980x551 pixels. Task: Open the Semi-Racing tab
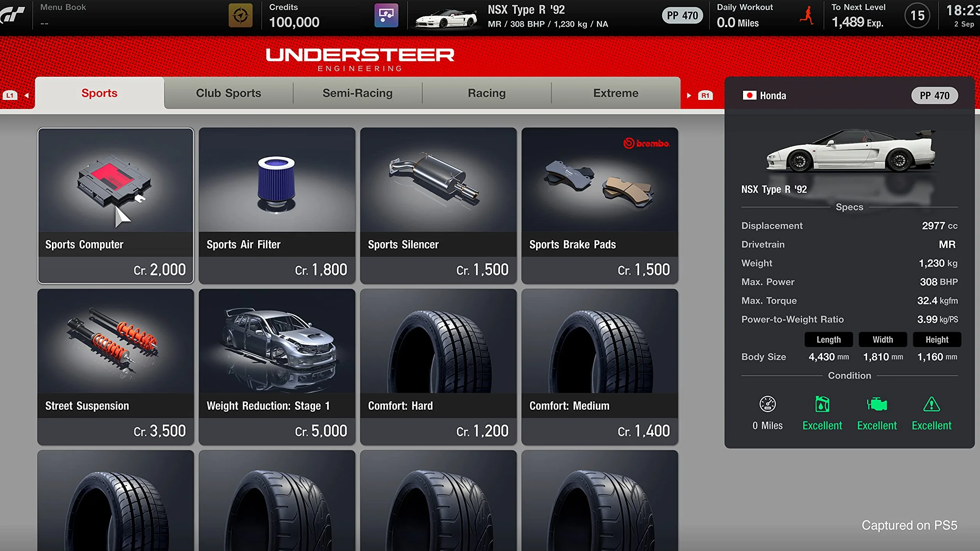pyautogui.click(x=358, y=93)
